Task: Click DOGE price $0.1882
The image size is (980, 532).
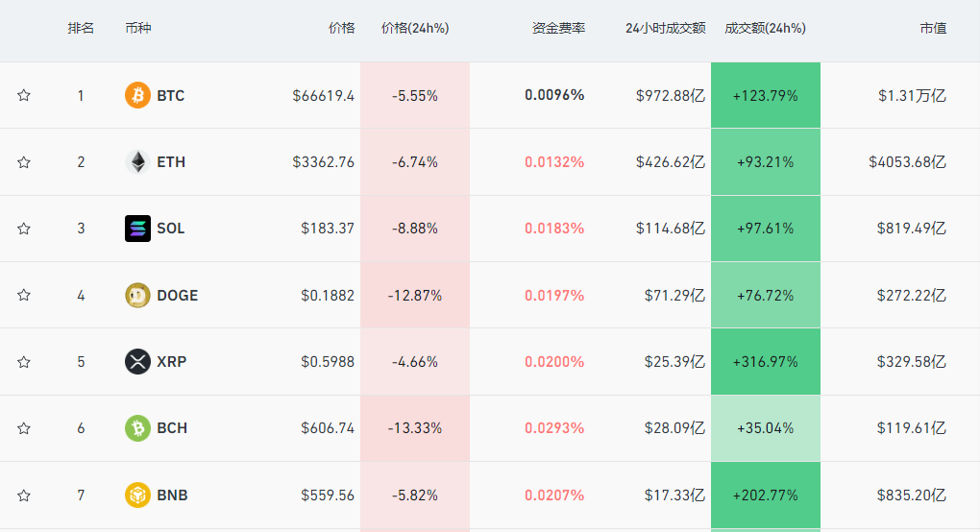Action: [328, 296]
